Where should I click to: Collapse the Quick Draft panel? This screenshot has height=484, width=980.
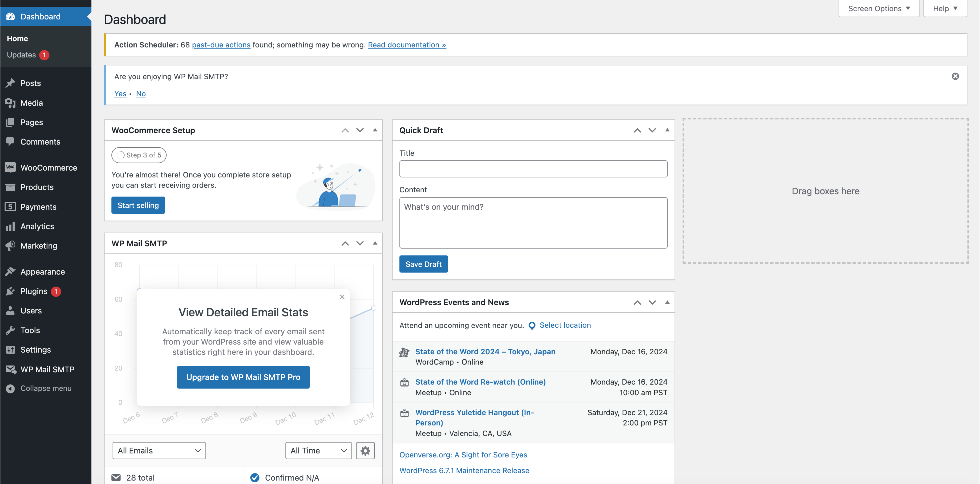(667, 130)
